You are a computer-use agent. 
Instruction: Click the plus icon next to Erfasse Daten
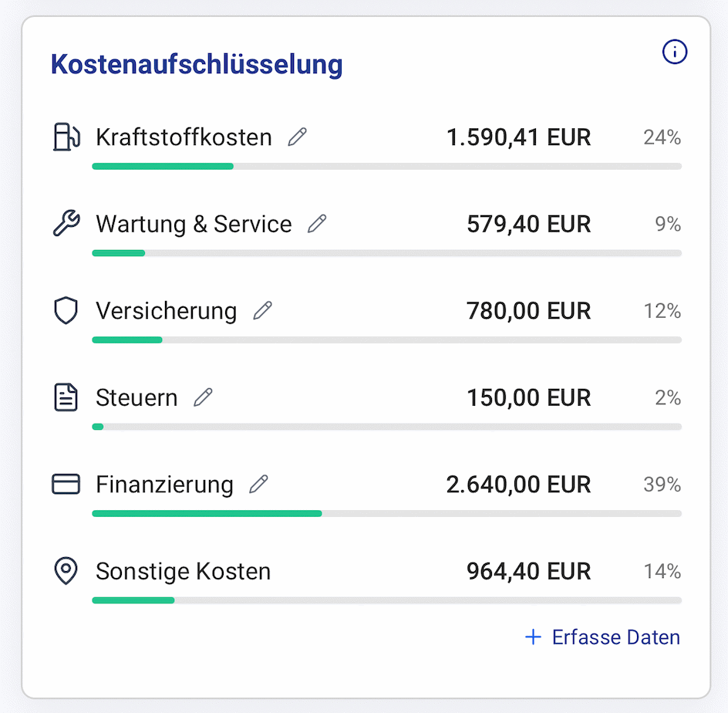(x=533, y=637)
